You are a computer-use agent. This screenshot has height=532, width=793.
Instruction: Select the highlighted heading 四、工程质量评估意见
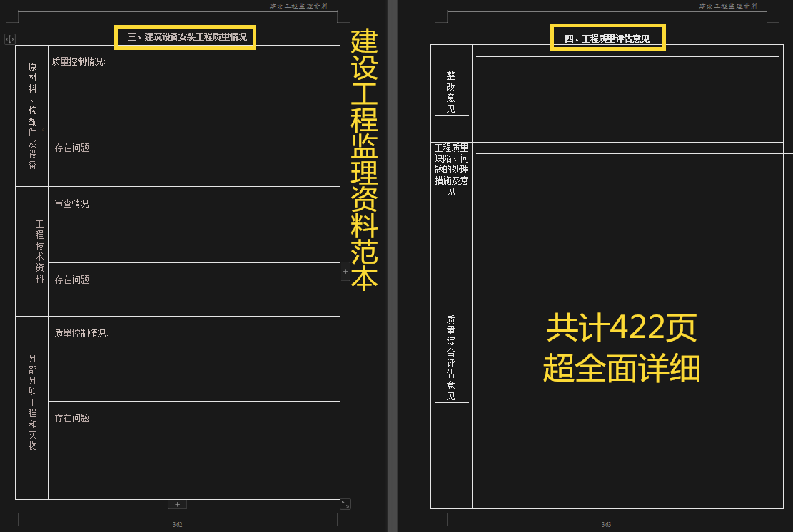click(x=608, y=37)
